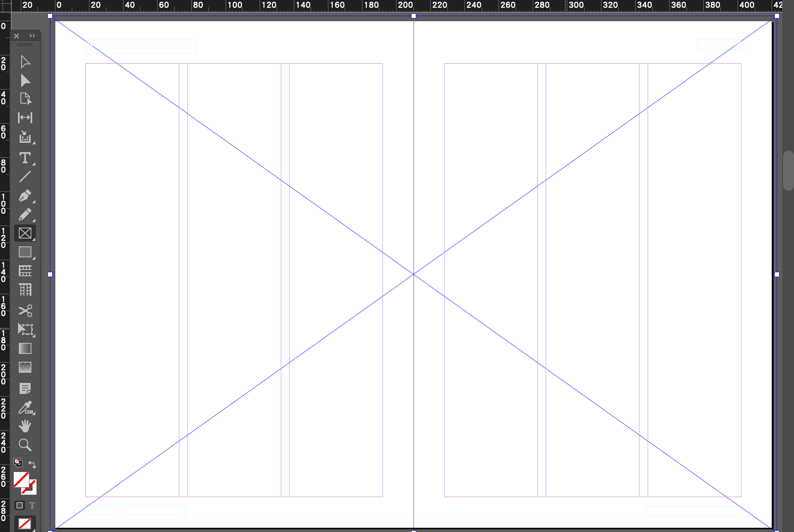Select the Eyedropper tool
The width and height of the screenshot is (794, 532).
pos(25,408)
